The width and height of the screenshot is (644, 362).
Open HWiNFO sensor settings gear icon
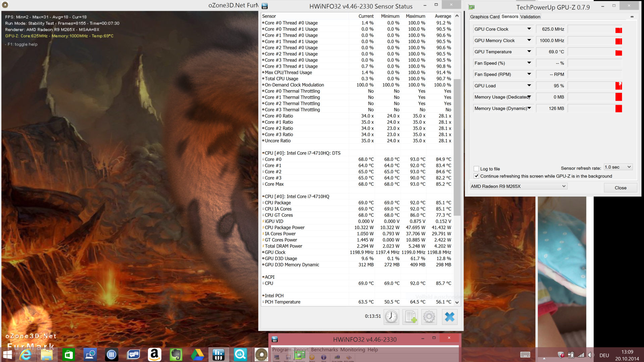(429, 316)
